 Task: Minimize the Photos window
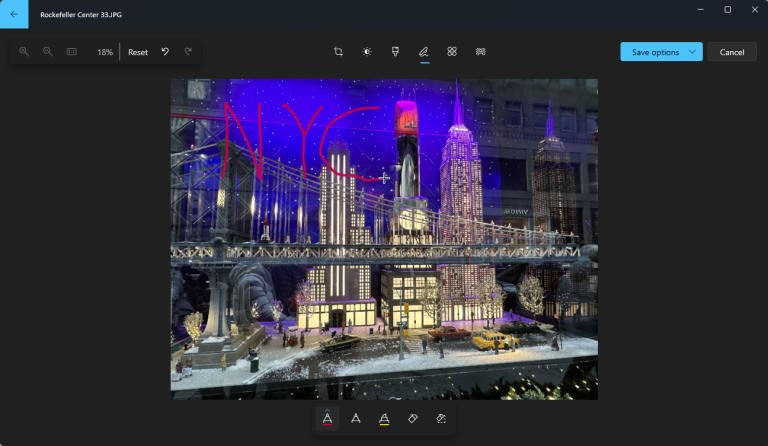pos(700,10)
